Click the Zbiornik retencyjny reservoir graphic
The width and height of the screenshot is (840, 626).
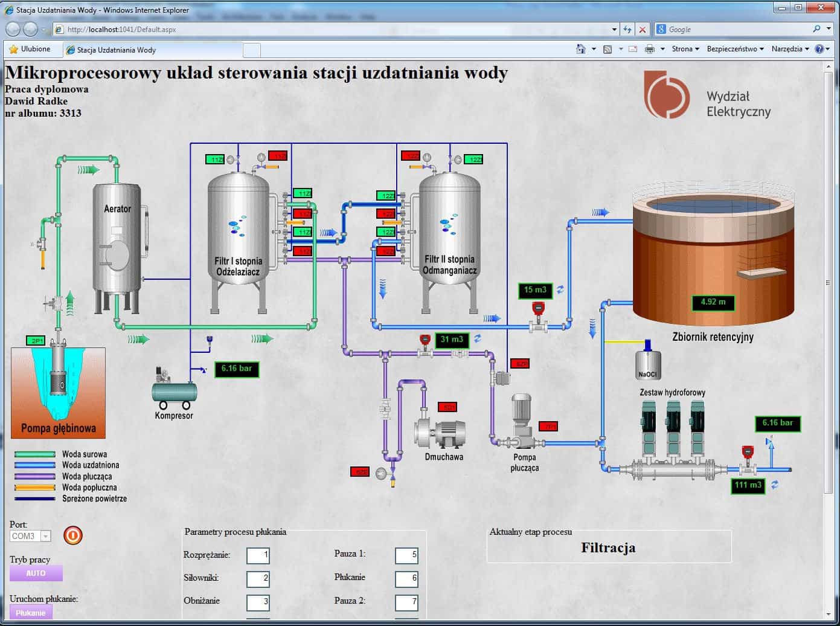pyautogui.click(x=713, y=254)
